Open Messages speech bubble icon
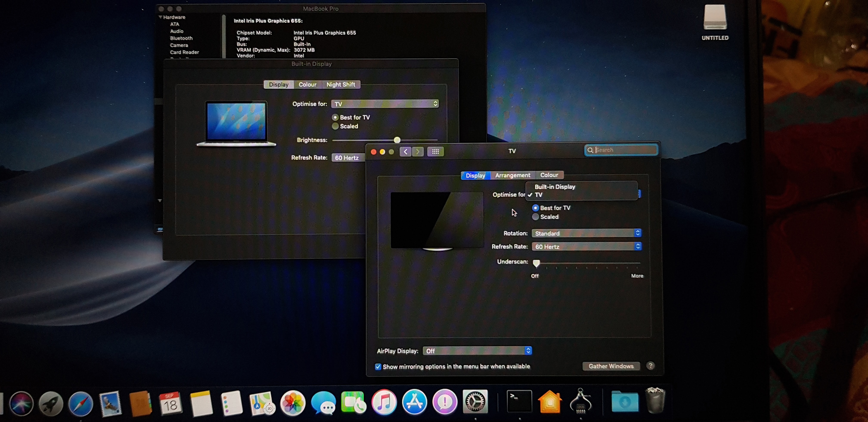The width and height of the screenshot is (868, 422). click(x=324, y=403)
